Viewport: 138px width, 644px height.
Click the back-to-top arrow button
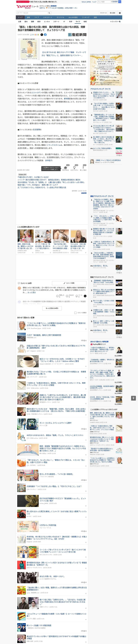tap(133, 398)
